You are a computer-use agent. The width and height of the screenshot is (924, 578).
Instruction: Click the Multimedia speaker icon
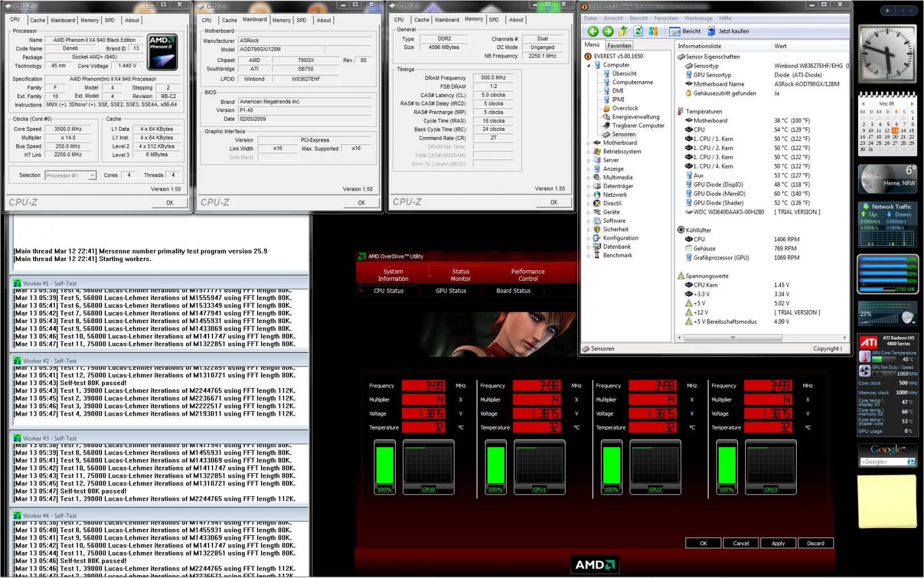pyautogui.click(x=597, y=178)
